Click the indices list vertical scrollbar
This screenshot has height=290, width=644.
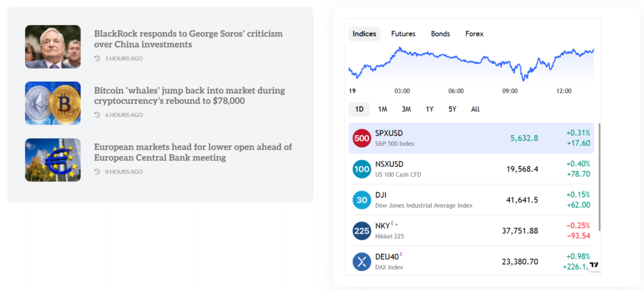(x=599, y=176)
